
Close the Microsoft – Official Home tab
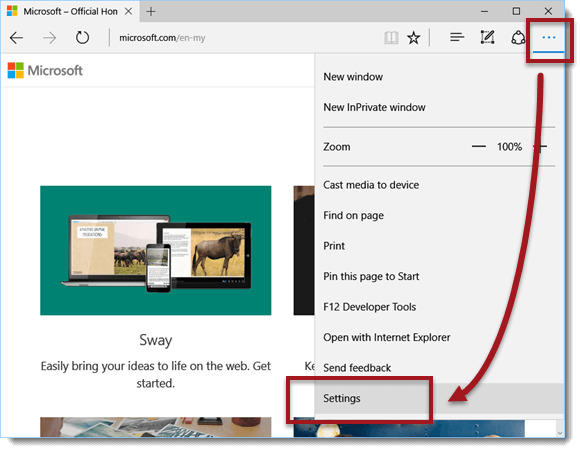coord(128,12)
